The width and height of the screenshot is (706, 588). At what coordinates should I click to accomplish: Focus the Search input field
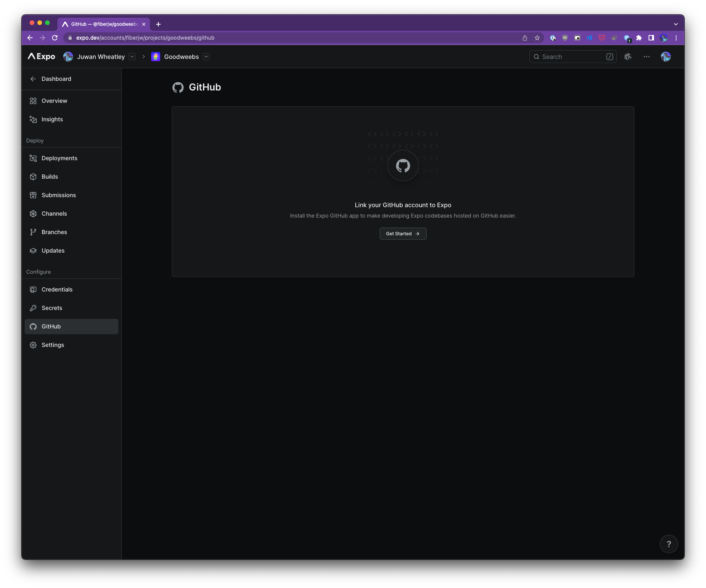coord(573,57)
